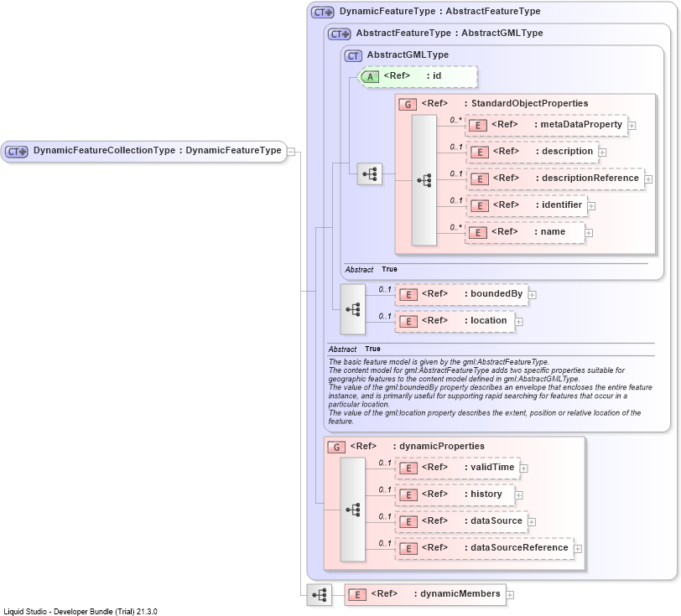Click the 'Abstract True' property in AbstractGMLType

point(372,270)
